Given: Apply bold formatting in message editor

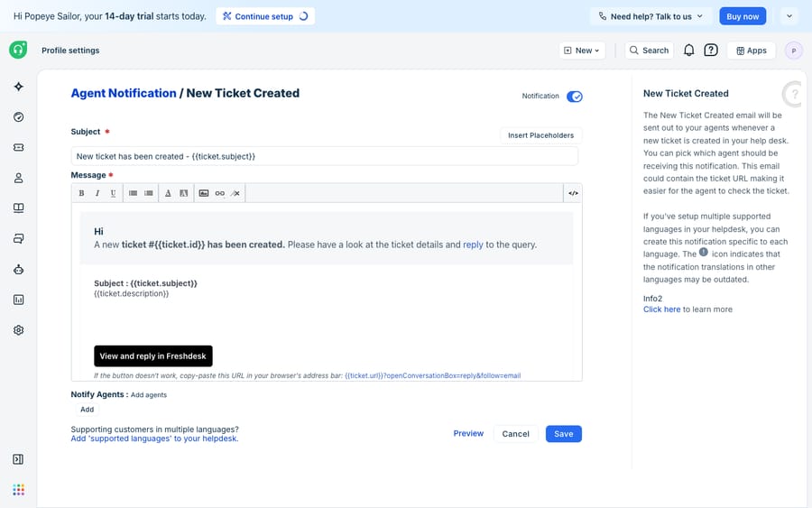Looking at the screenshot, I should tap(81, 193).
